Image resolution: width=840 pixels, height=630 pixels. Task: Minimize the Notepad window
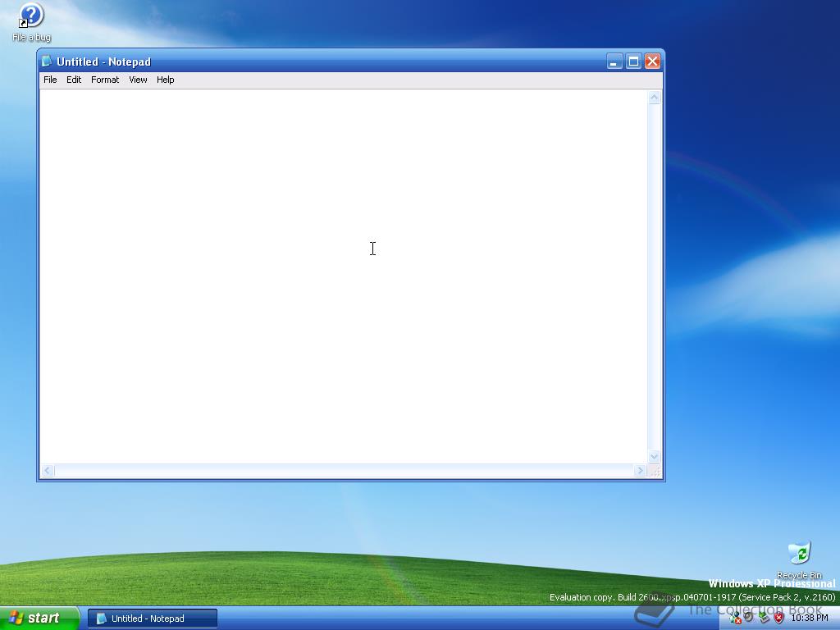614,62
